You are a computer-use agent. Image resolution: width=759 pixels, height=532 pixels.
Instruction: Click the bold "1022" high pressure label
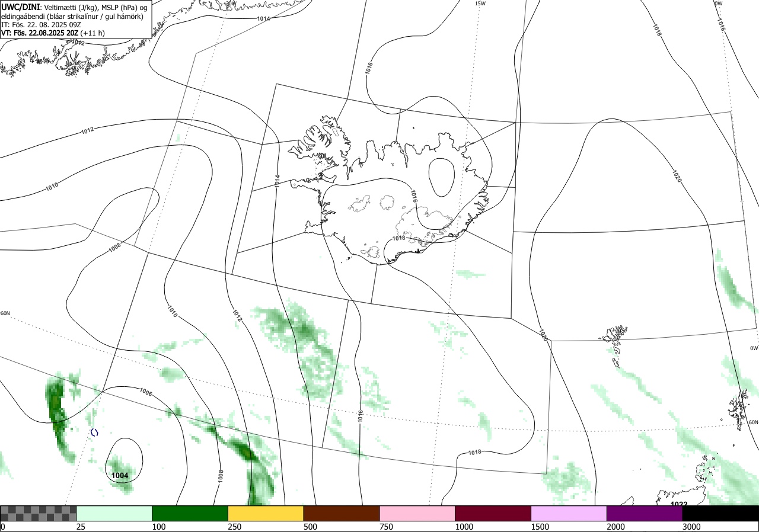[x=679, y=505]
